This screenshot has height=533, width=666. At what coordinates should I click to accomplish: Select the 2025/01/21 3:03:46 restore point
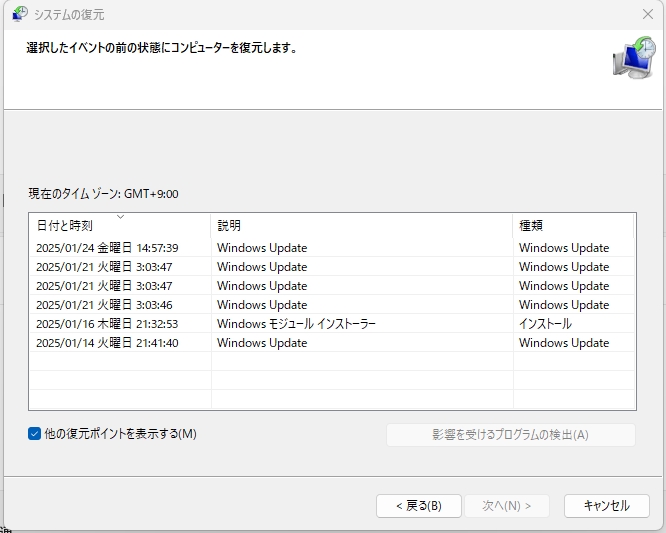(x=107, y=305)
